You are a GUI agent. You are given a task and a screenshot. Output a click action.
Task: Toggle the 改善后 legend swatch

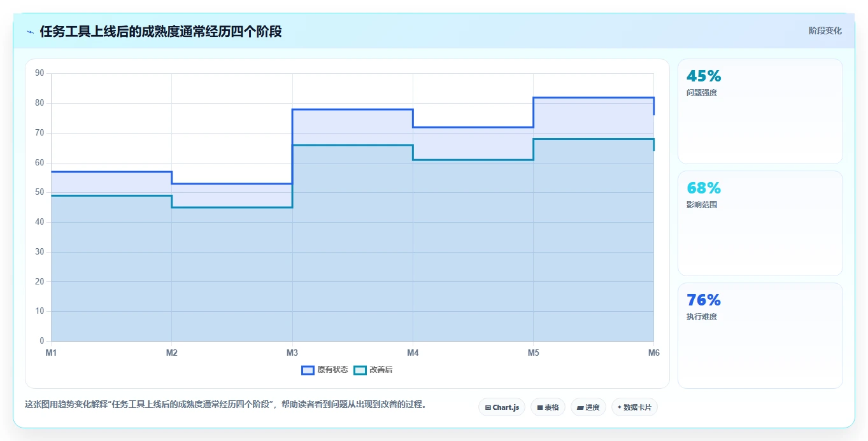coord(360,370)
